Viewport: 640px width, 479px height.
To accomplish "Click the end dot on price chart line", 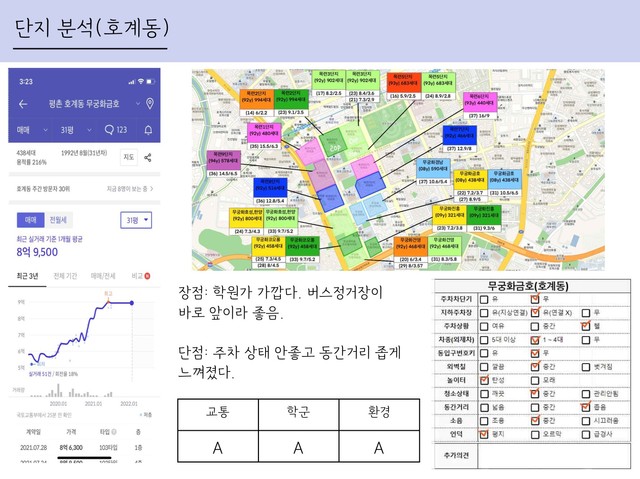I will [x=132, y=303].
